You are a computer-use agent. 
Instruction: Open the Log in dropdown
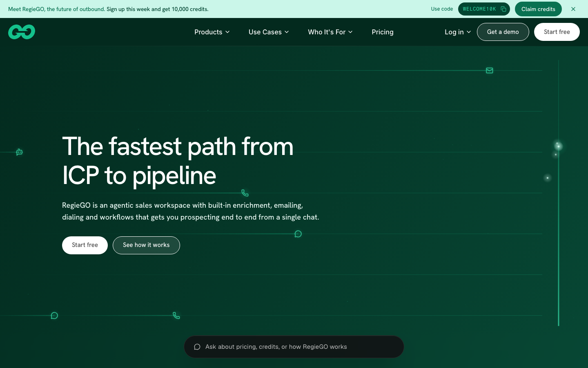(458, 32)
